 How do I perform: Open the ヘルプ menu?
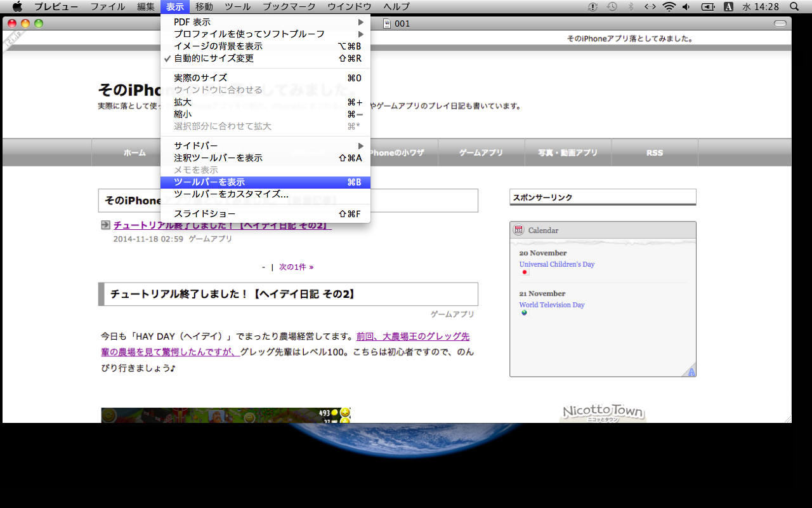[396, 6]
